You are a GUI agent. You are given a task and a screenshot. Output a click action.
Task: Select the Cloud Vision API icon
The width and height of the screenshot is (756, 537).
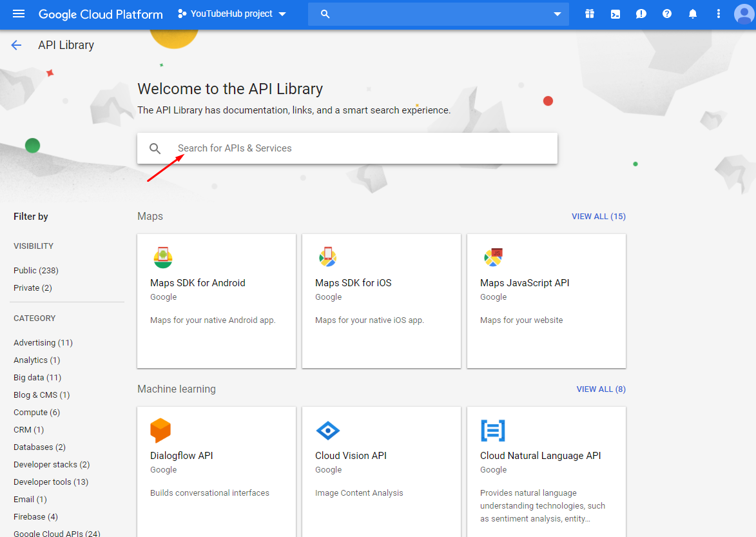tap(327, 431)
